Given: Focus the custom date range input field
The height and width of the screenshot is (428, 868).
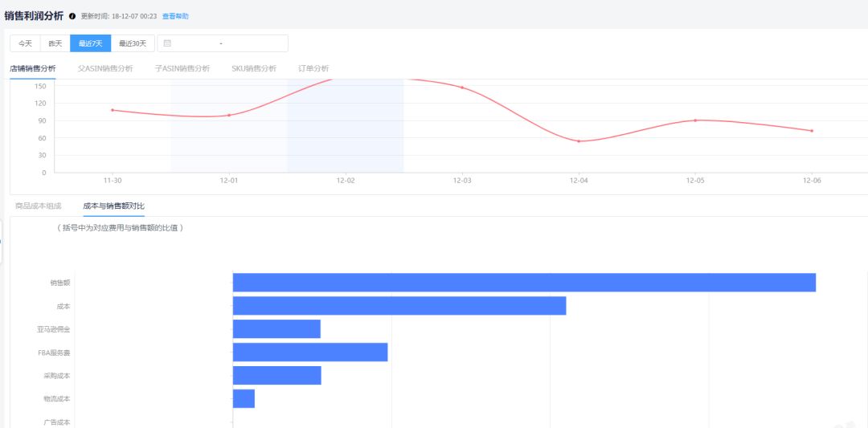Looking at the screenshot, I should point(223,43).
